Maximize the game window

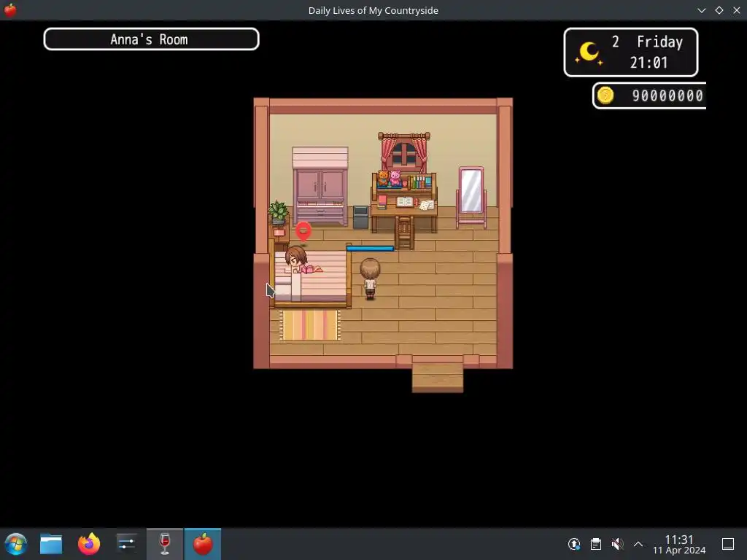coord(719,10)
